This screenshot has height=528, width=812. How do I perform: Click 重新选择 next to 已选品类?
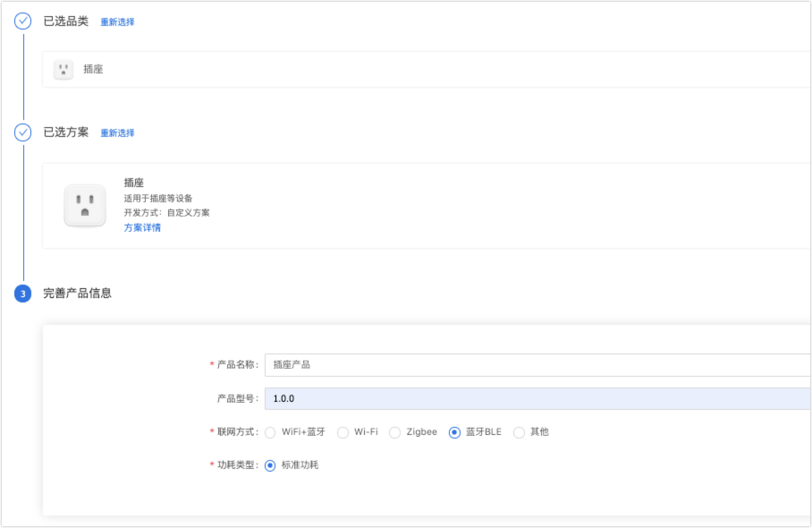[118, 22]
